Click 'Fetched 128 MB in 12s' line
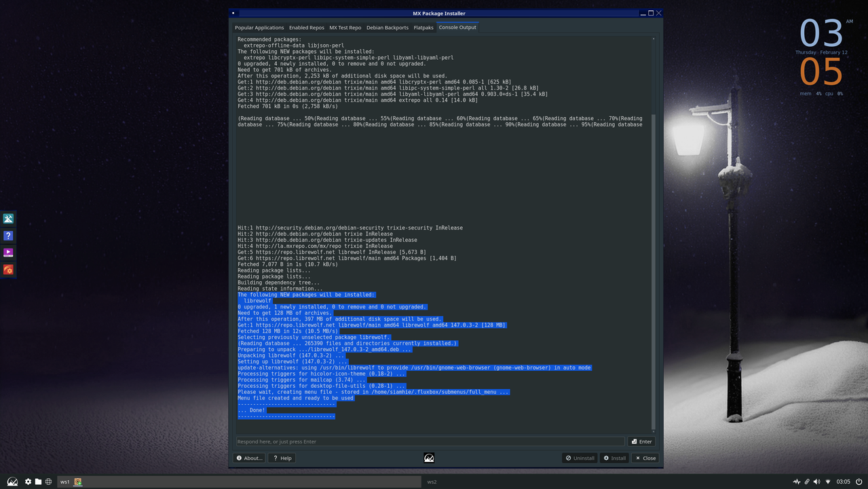Image resolution: width=868 pixels, height=489 pixels. click(x=288, y=331)
